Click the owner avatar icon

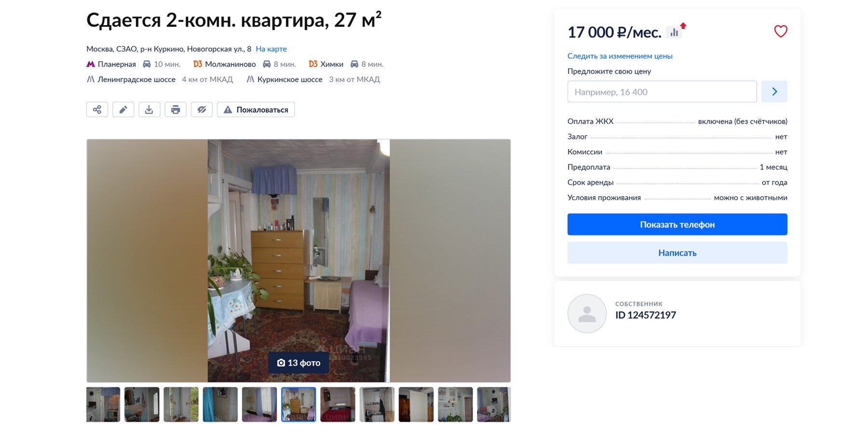tap(587, 313)
